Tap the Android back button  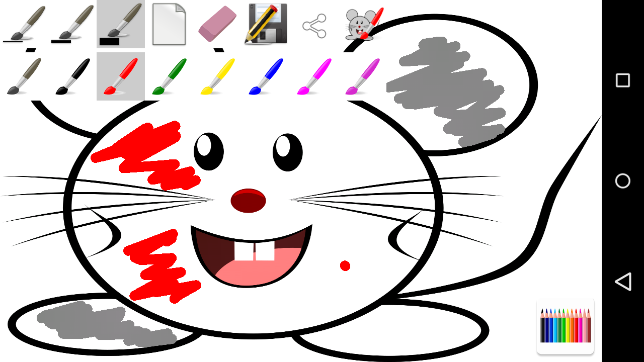point(623,282)
